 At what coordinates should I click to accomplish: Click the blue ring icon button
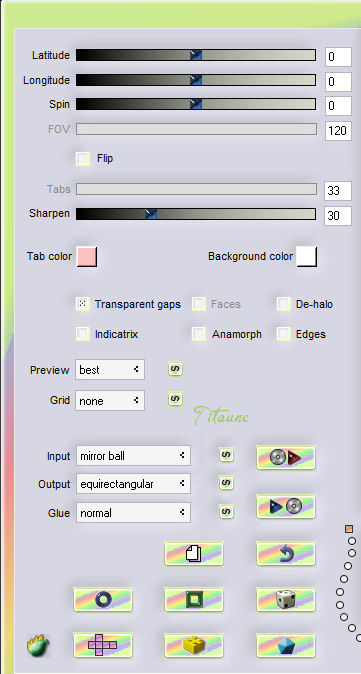point(103,600)
